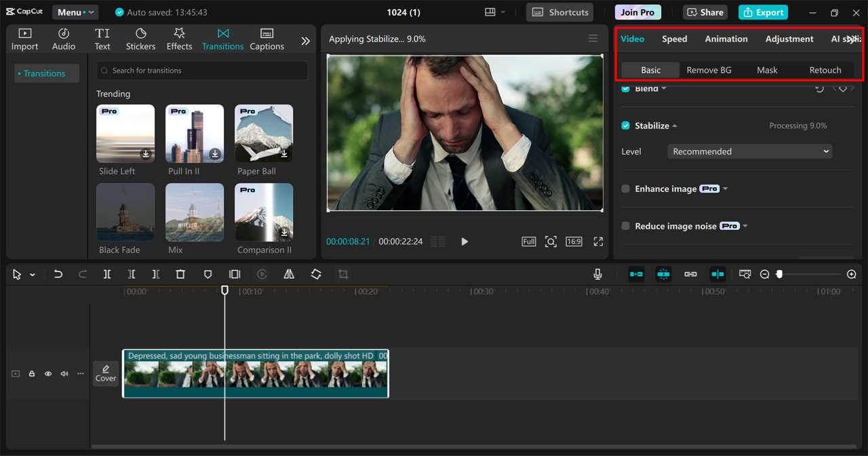The width and height of the screenshot is (868, 456).
Task: Open the Stickers panel
Action: pyautogui.click(x=140, y=39)
